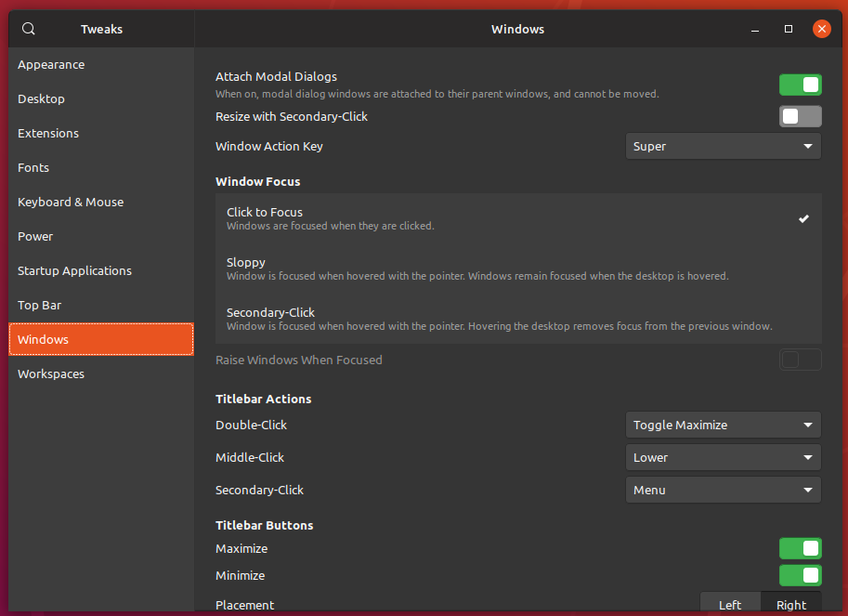This screenshot has height=616, width=848.
Task: Open Power settings
Action: pyautogui.click(x=101, y=236)
